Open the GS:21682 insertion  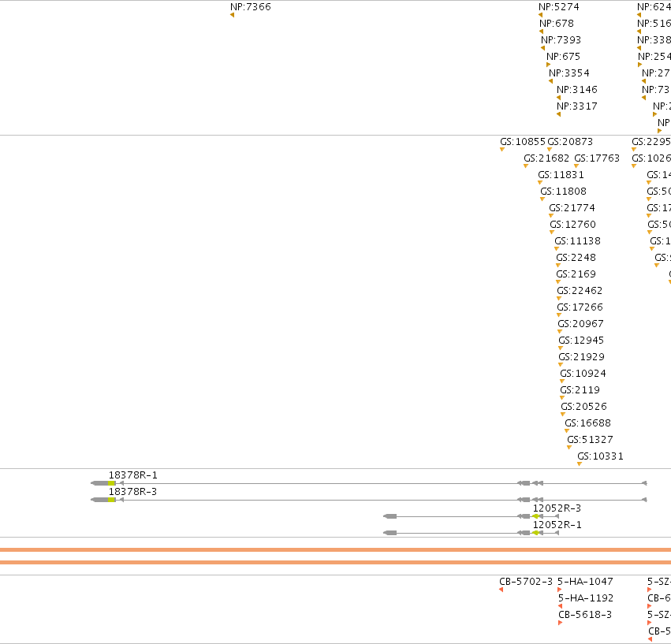[x=526, y=166]
